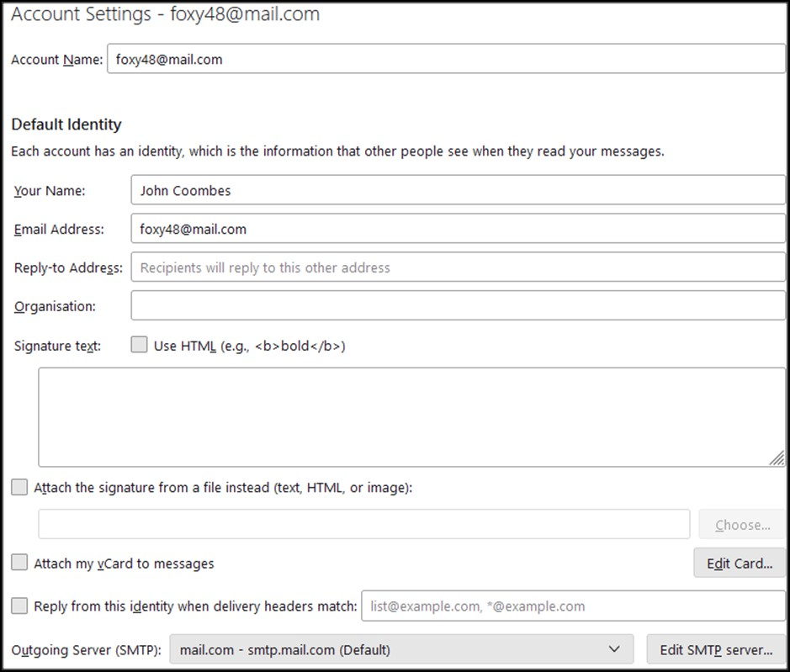Toggle Reply from this identity checkbox
Viewport: 790px width, 672px height.
(x=20, y=606)
